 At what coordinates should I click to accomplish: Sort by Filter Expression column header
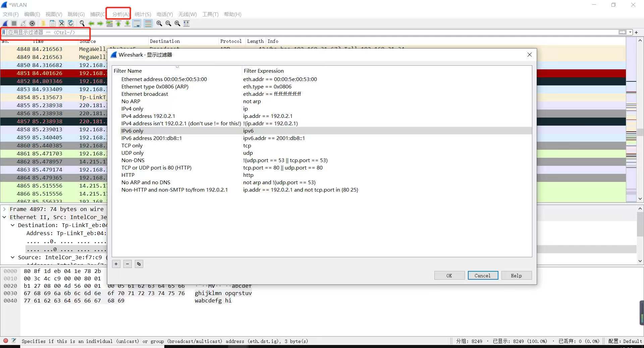pos(387,71)
